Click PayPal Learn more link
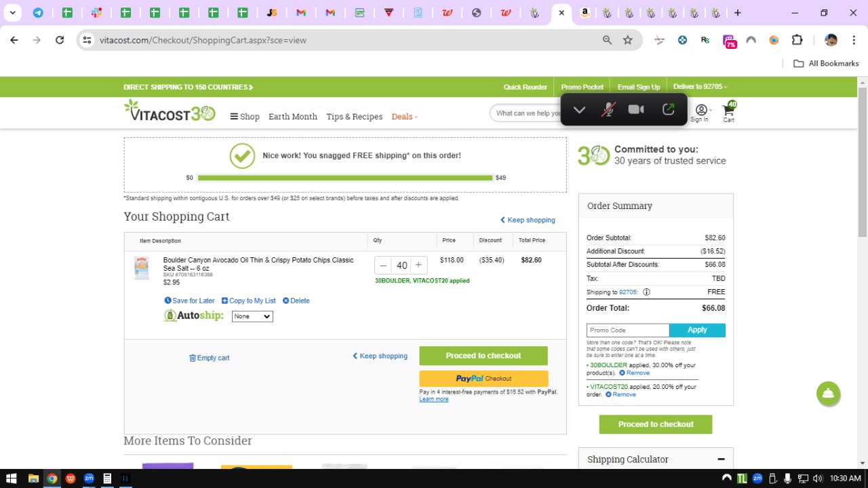This screenshot has height=488, width=868. coord(434,399)
